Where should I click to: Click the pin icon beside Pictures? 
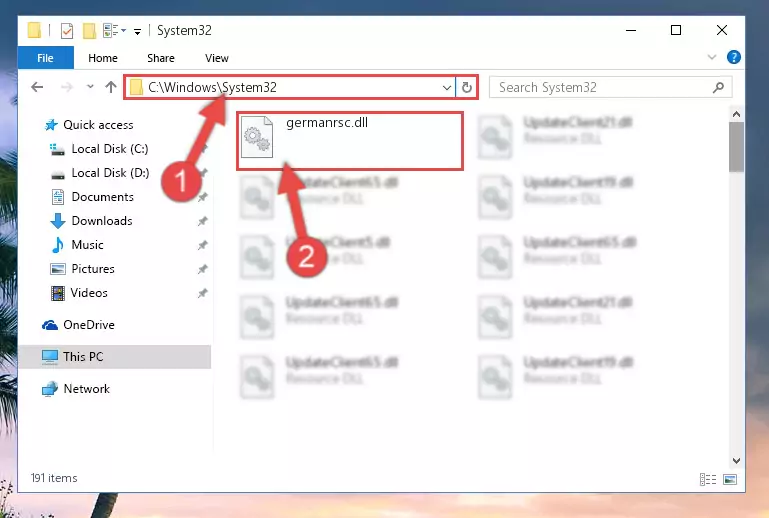202,269
